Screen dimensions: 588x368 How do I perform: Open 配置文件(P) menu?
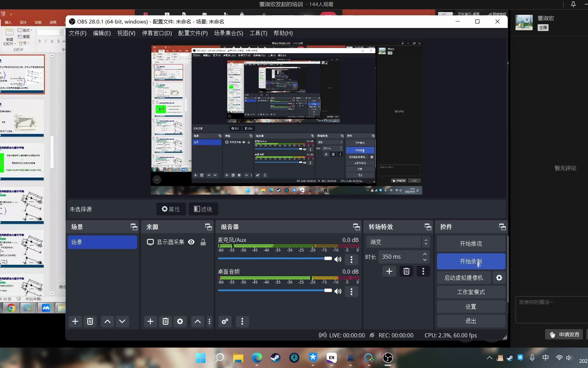pos(193,33)
